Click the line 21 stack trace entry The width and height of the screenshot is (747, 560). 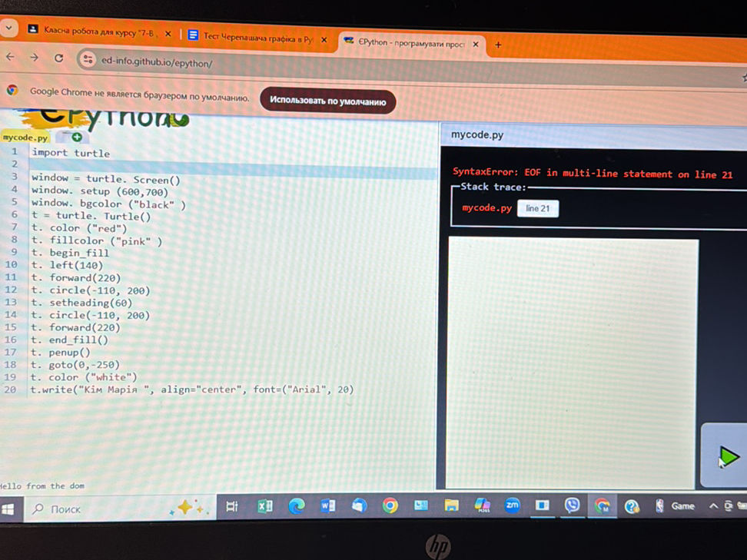click(x=538, y=207)
